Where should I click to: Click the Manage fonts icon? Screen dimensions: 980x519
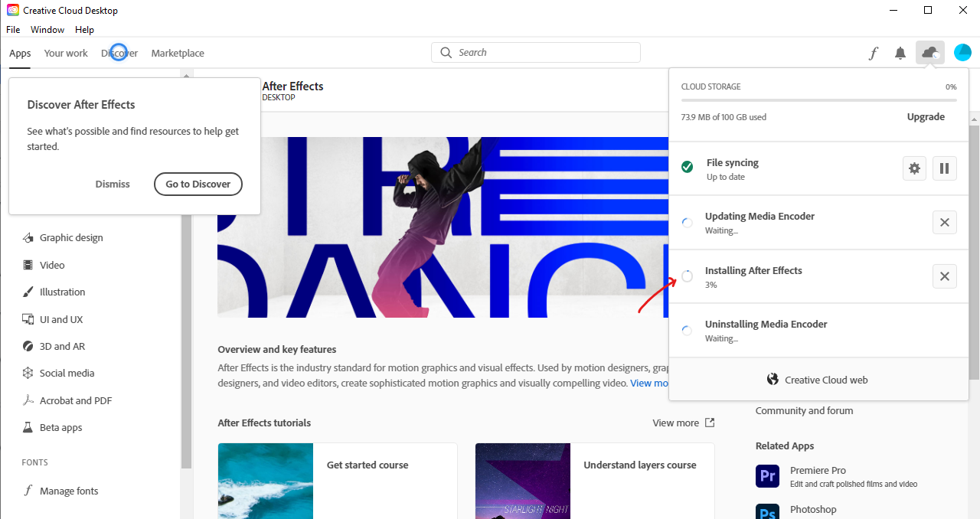(28, 491)
